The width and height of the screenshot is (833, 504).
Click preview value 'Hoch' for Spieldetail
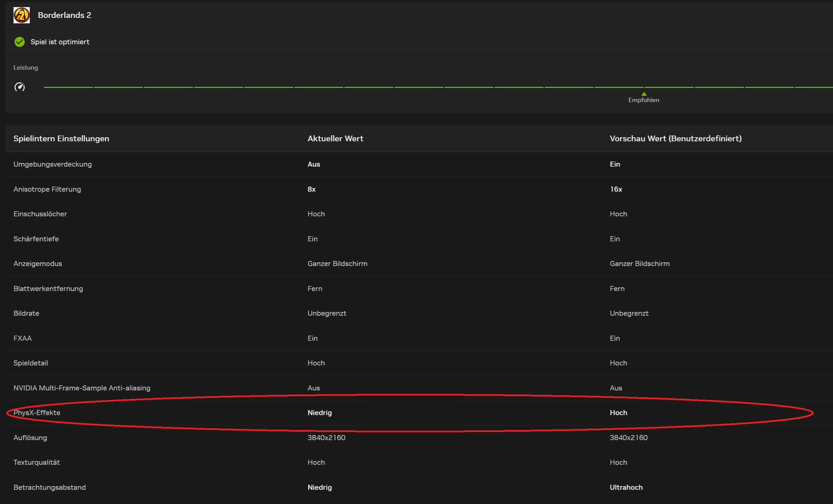618,363
